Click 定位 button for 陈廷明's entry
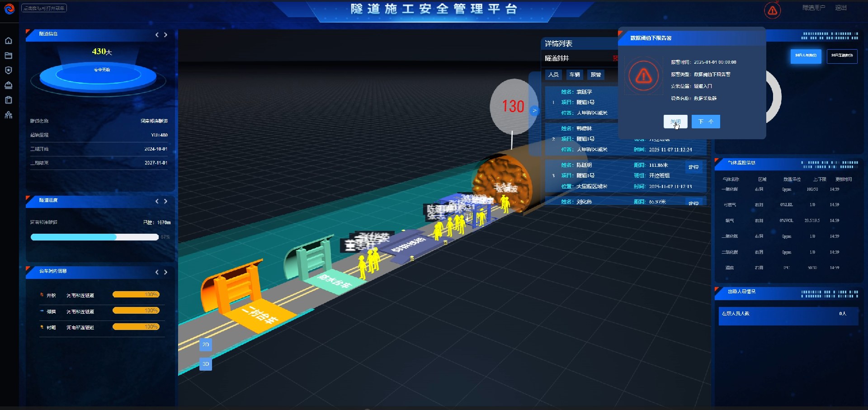868x410 pixels. coord(693,167)
